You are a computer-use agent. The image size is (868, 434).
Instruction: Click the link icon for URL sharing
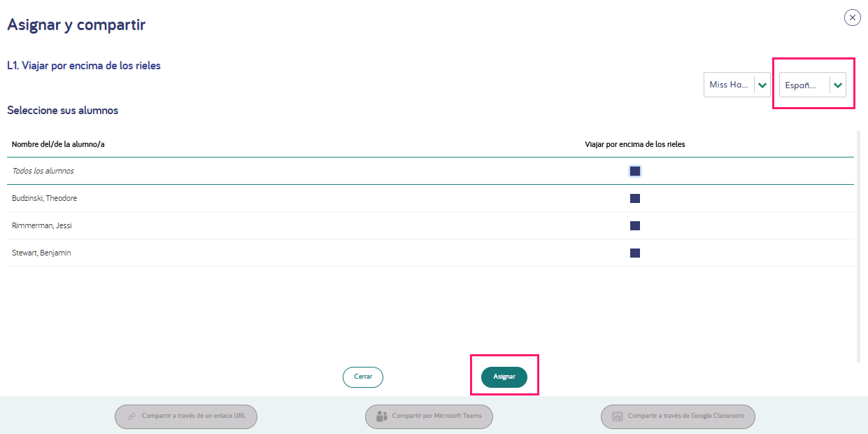131,416
